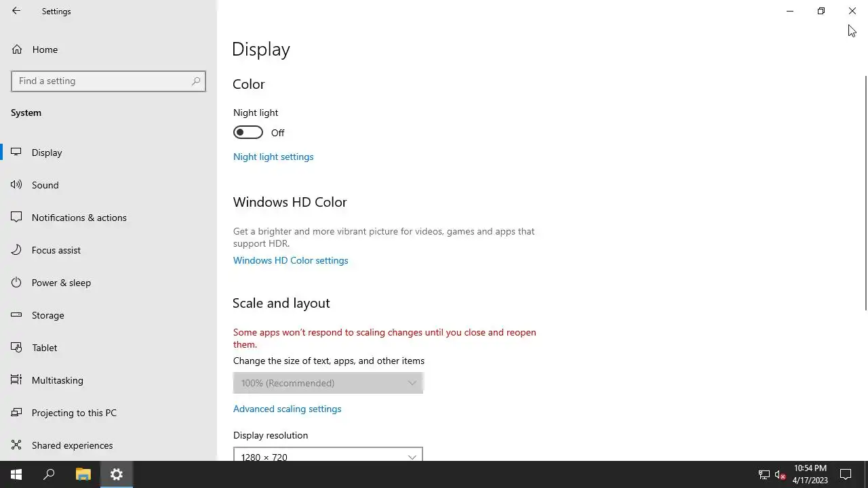Click the network icon in system tray

(x=764, y=474)
